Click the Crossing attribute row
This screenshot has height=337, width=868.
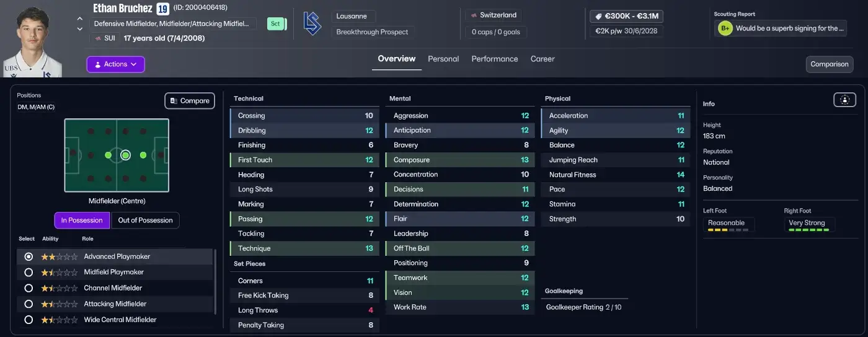pos(304,116)
